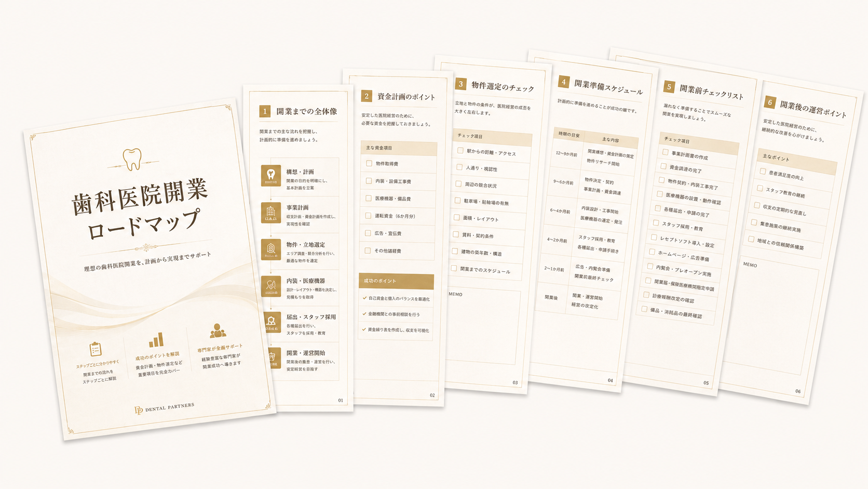Click number badge 3 beside 物件選定のチェック

pos(460,84)
